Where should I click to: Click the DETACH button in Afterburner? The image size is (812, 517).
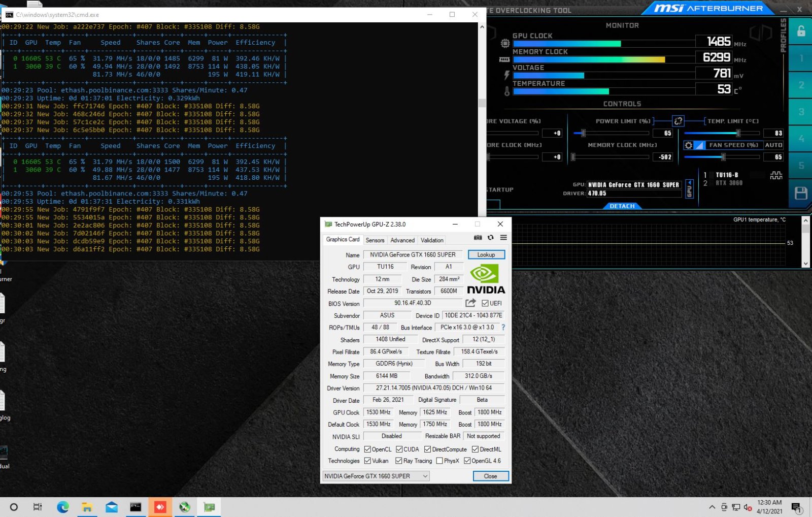click(622, 206)
